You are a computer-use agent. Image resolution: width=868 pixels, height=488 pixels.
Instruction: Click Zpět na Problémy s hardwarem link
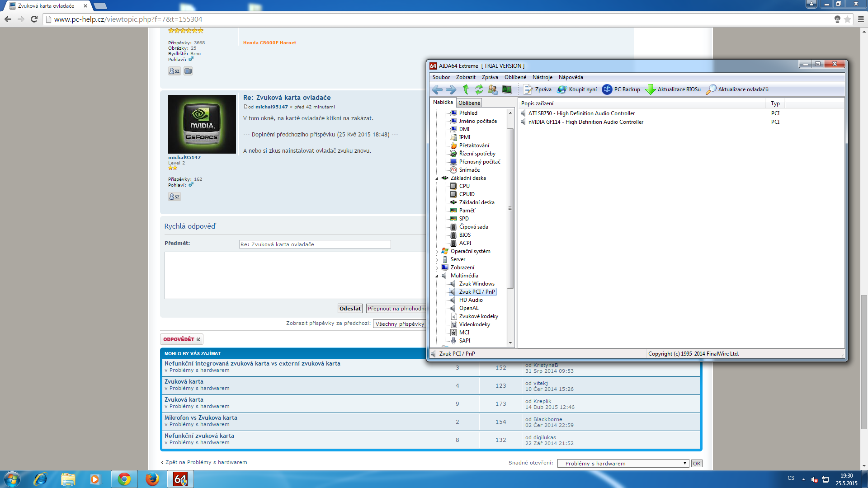[206, 462]
